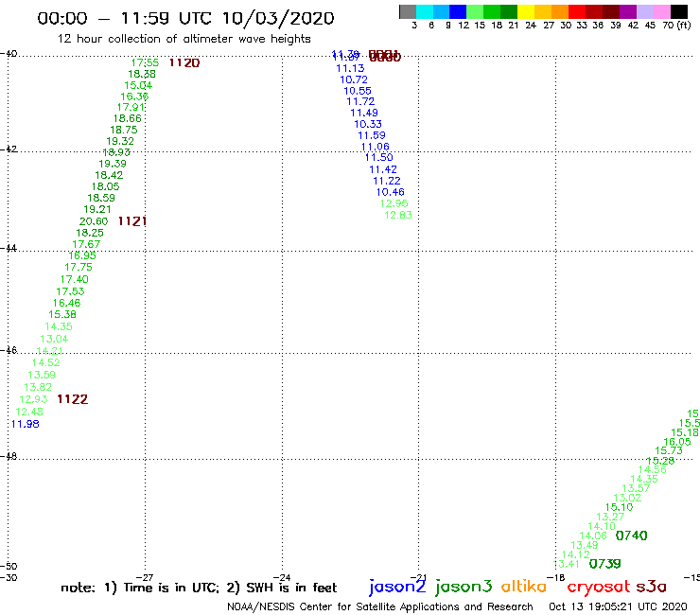Click the cyan swatch in the wave height legend
Viewport: 700px width, 615px height.
[x=425, y=11]
